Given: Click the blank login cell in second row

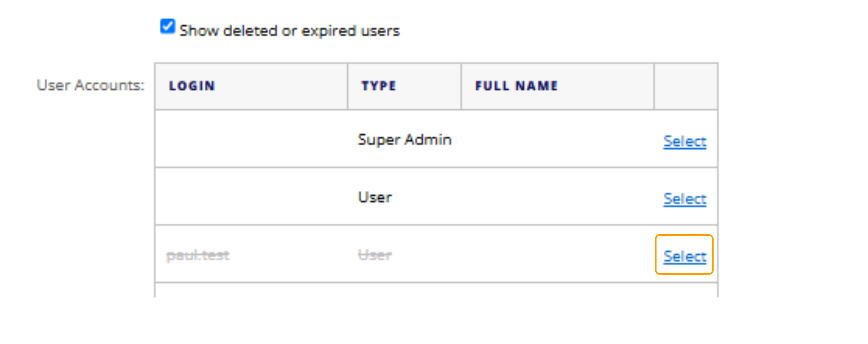Looking at the screenshot, I should pyautogui.click(x=251, y=197).
